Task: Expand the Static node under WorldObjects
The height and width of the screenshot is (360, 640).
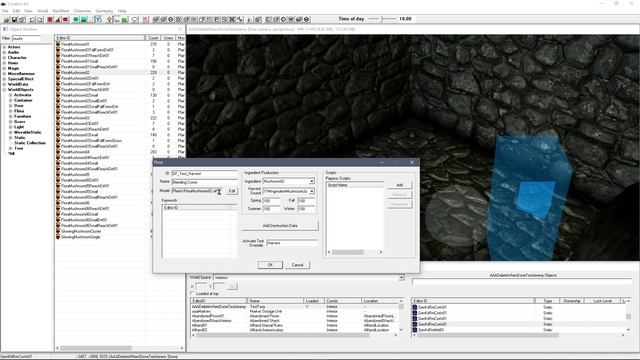Action: pyautogui.click(x=11, y=138)
